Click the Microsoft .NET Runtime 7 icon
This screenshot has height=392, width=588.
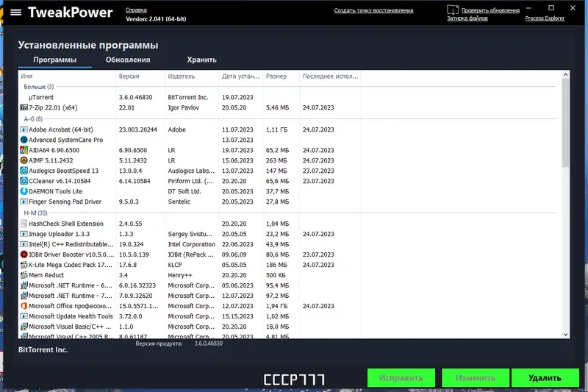[x=24, y=296]
